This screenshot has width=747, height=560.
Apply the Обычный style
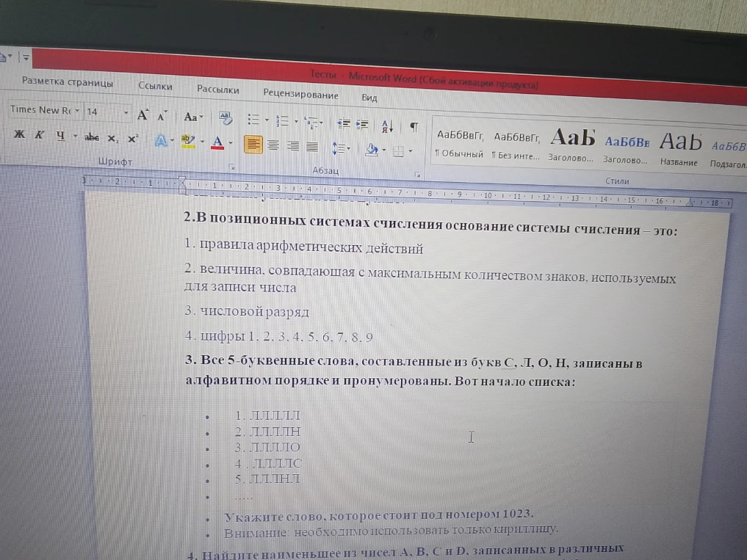pos(460,144)
